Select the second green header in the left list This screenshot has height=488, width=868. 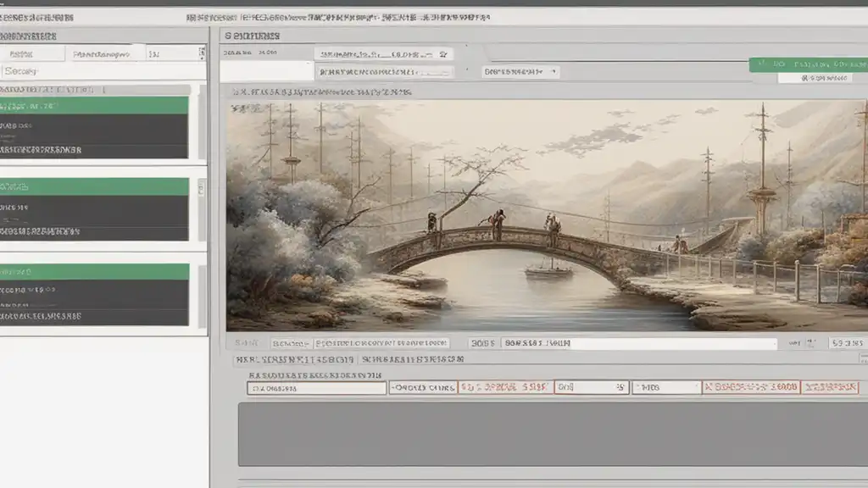pos(94,186)
